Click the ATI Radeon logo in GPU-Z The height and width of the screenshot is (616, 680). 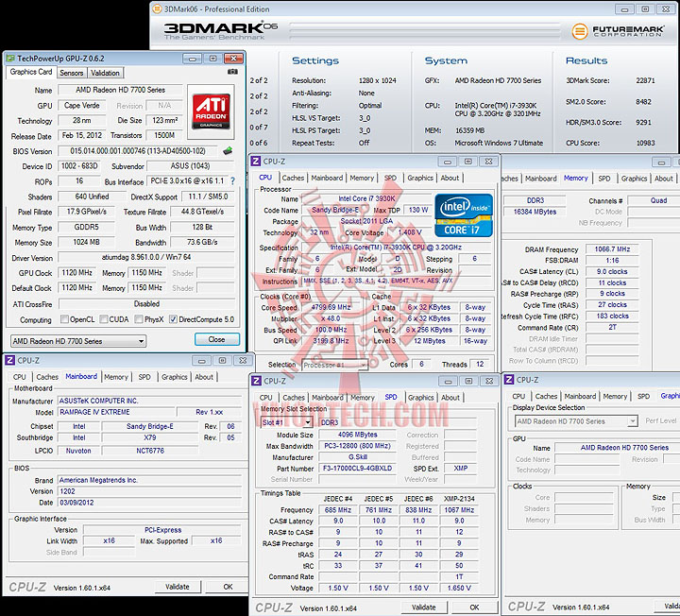click(x=212, y=111)
